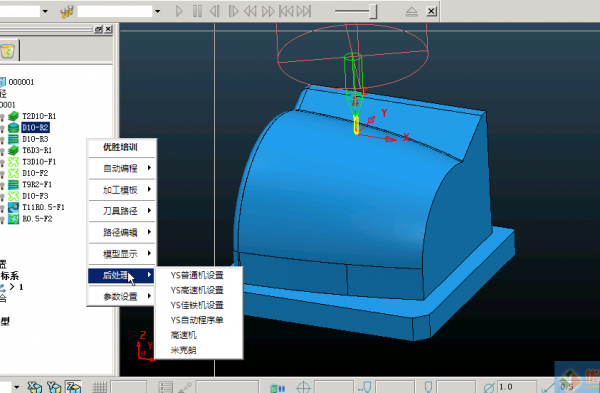Choose 米克朗 post-processor option
This screenshot has height=393, width=600.
[x=183, y=350]
